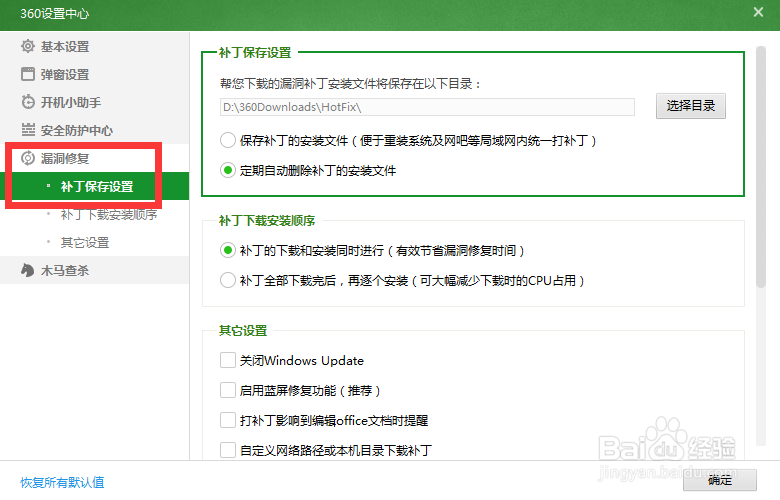Click the window icon beside 弹窗设置
780x500 pixels.
coord(28,74)
